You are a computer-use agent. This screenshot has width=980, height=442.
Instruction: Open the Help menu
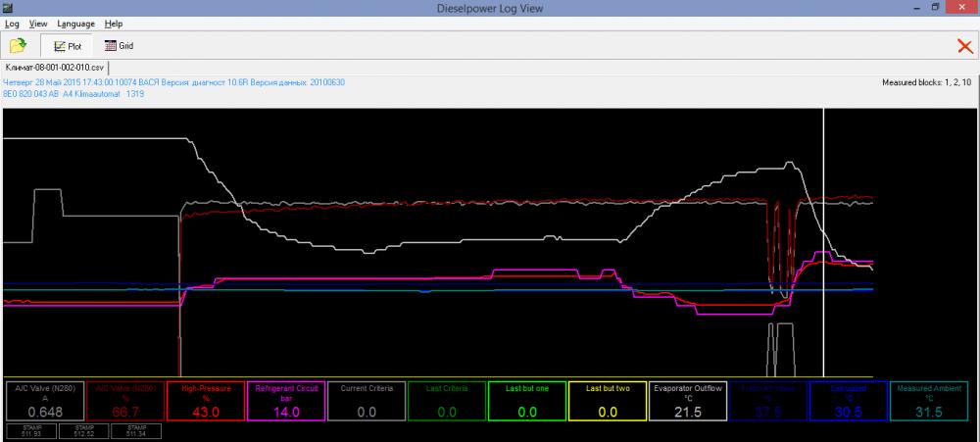[x=114, y=23]
